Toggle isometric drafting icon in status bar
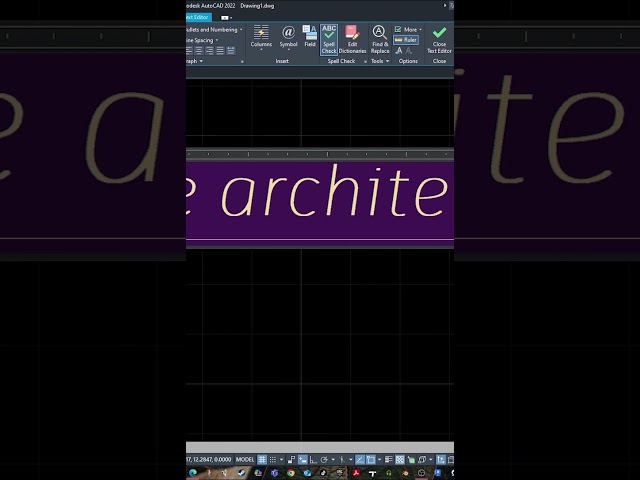The image size is (640, 480). point(342,460)
